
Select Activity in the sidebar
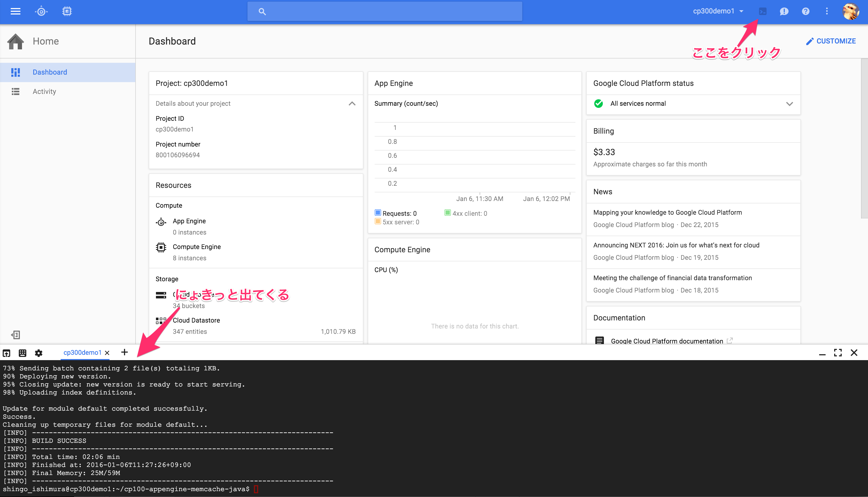[x=68, y=92]
